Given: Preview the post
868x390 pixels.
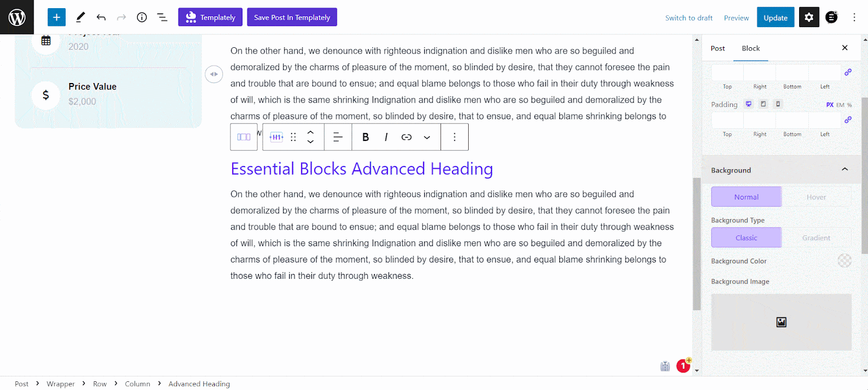Looking at the screenshot, I should point(736,18).
